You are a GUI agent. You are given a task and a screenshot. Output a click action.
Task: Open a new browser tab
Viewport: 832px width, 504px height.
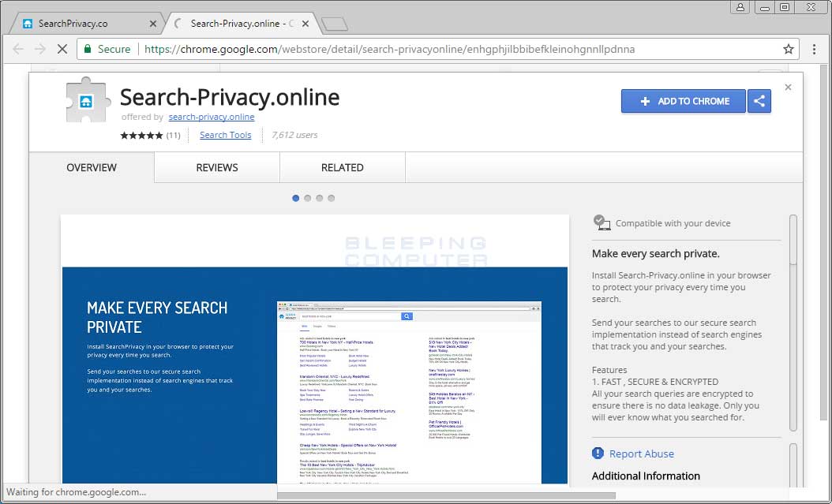(335, 24)
